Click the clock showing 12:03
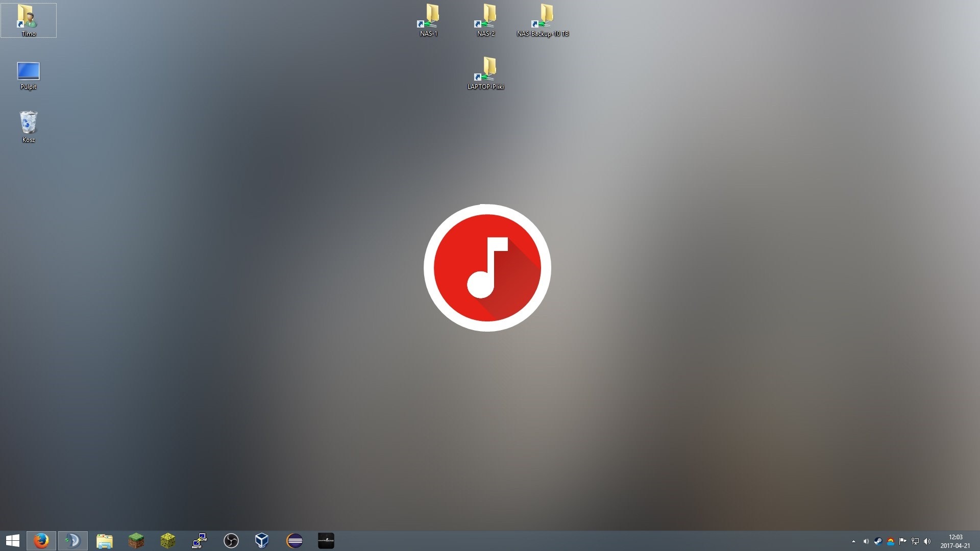This screenshot has height=551, width=980. tap(955, 541)
